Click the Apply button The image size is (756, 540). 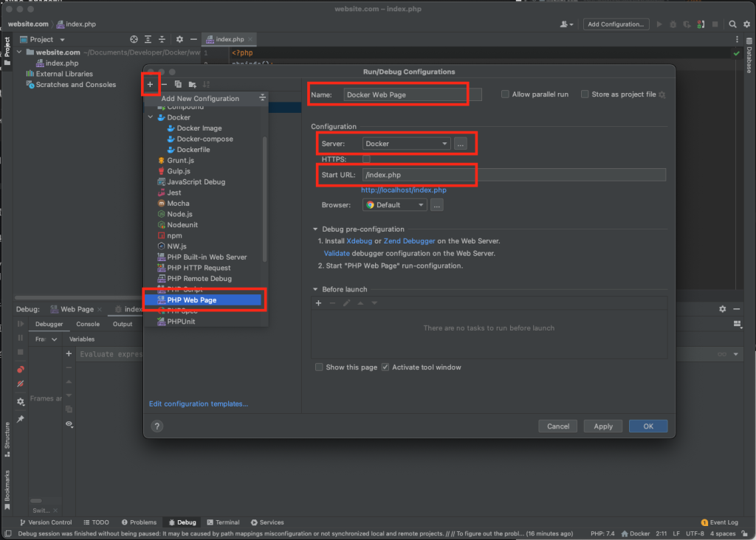602,426
